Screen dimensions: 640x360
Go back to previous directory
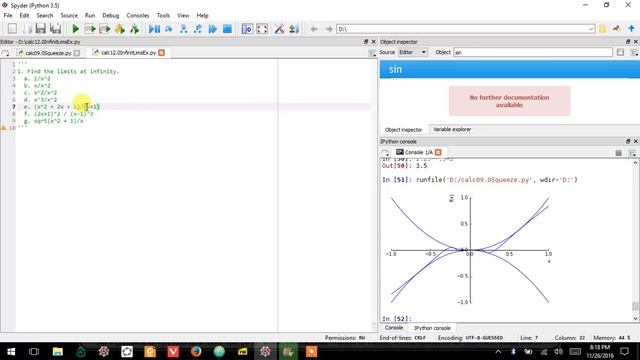point(313,29)
